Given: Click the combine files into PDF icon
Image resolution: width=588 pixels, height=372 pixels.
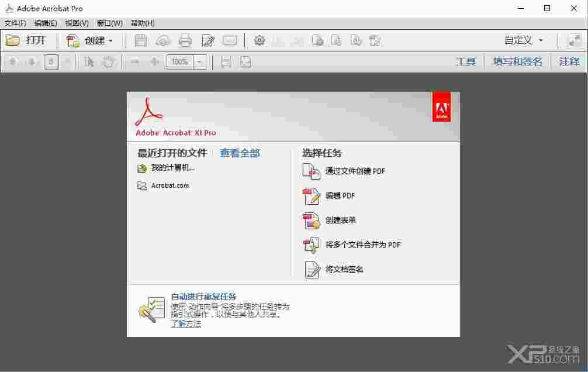Looking at the screenshot, I should click(312, 245).
